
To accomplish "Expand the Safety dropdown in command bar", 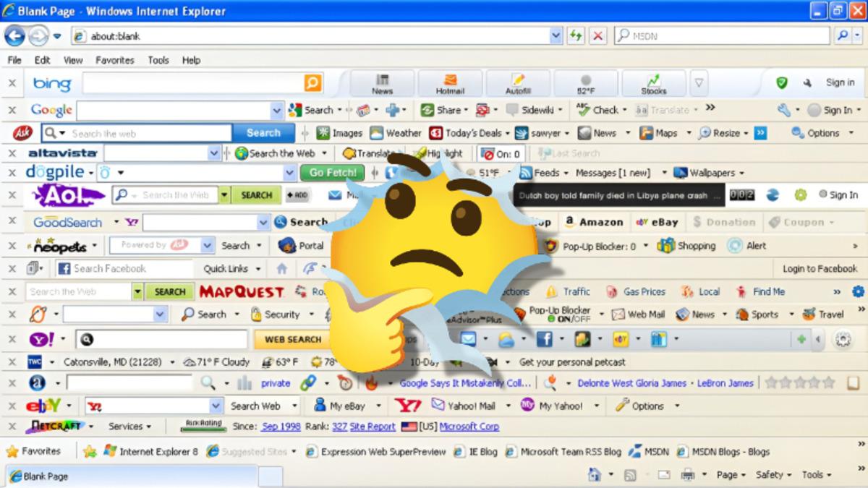I will (x=773, y=475).
